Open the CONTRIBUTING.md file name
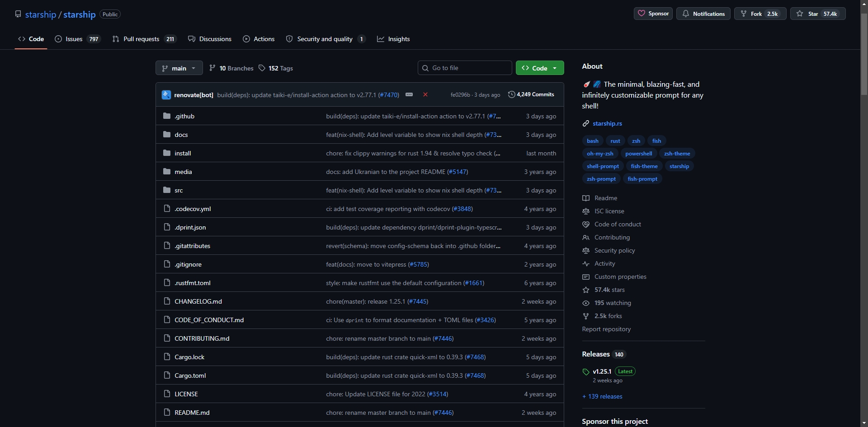 202,338
